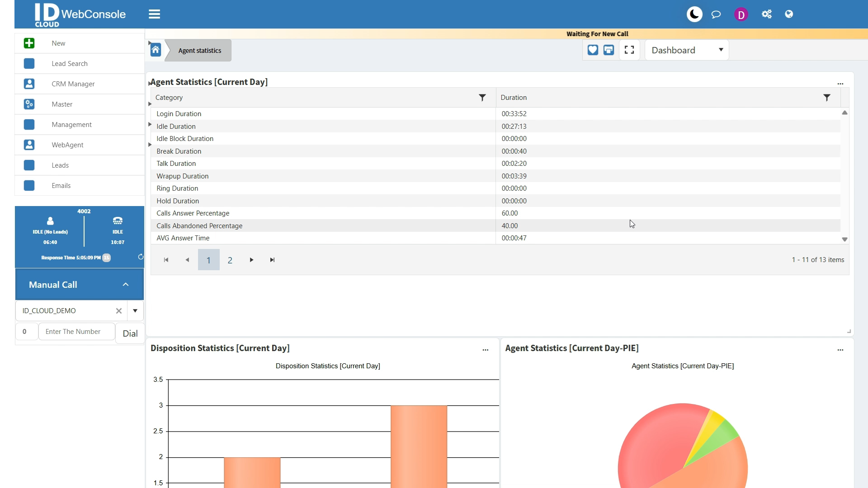Open the ID_CLOUD_DEMO campaign dropdown
The image size is (868, 488).
pyautogui.click(x=135, y=311)
